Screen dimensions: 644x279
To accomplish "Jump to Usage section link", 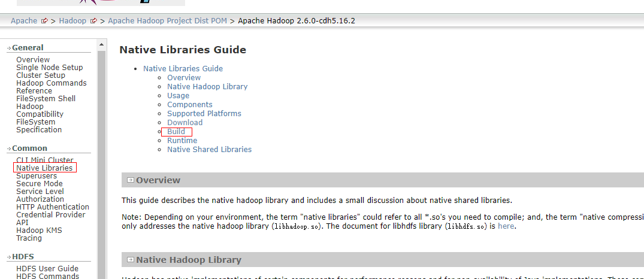I will coord(178,96).
